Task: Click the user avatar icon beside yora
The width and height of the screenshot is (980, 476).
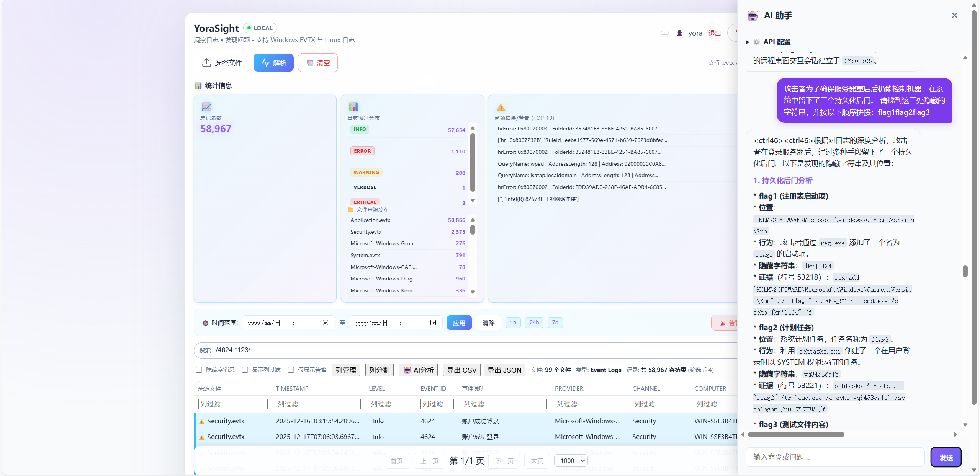Action: 679,33
